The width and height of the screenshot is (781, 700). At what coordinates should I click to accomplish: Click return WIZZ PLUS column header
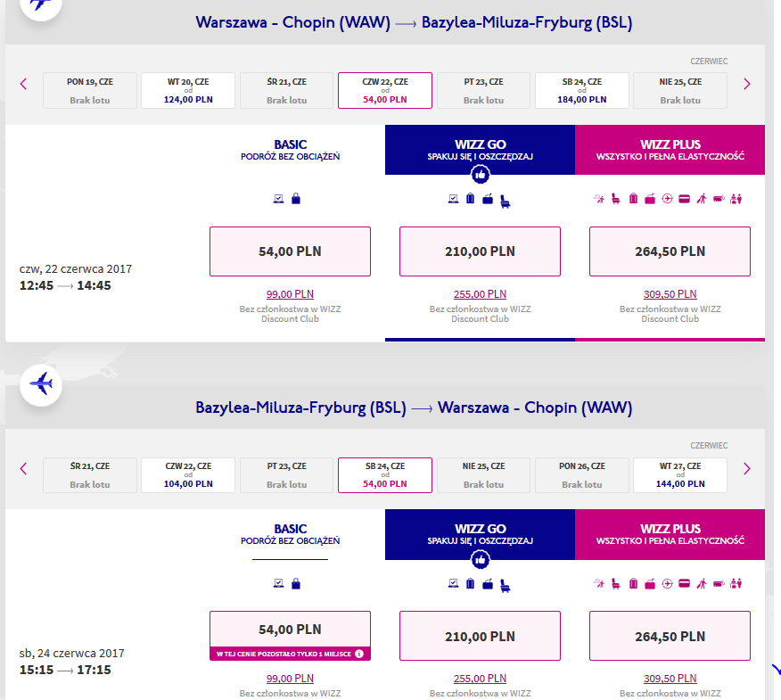(x=670, y=534)
